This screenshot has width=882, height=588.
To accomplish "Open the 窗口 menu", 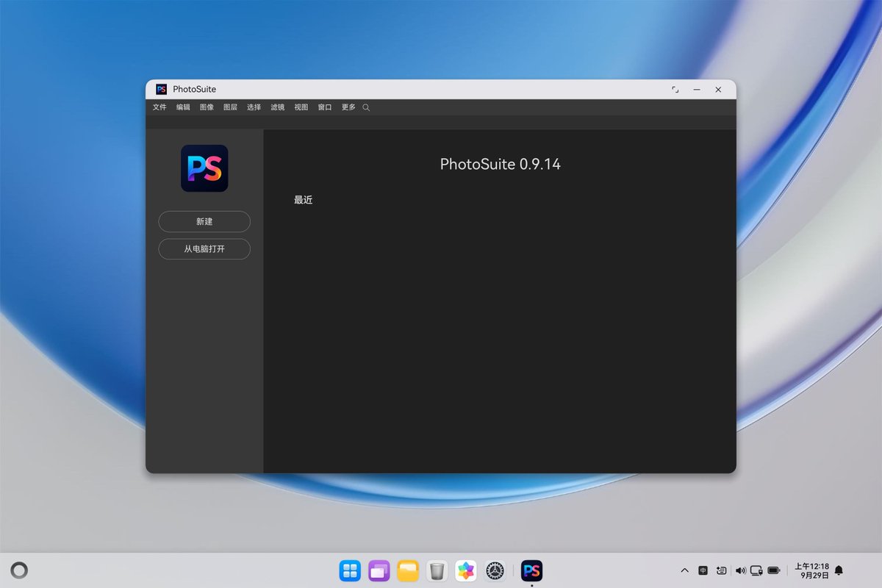I will 324,107.
